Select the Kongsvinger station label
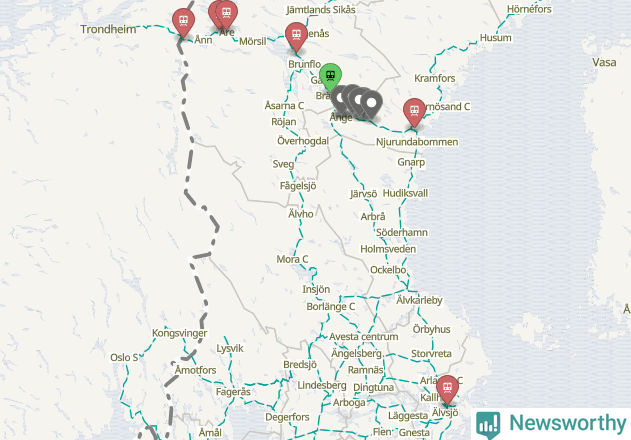Image resolution: width=631 pixels, height=440 pixels. (179, 333)
